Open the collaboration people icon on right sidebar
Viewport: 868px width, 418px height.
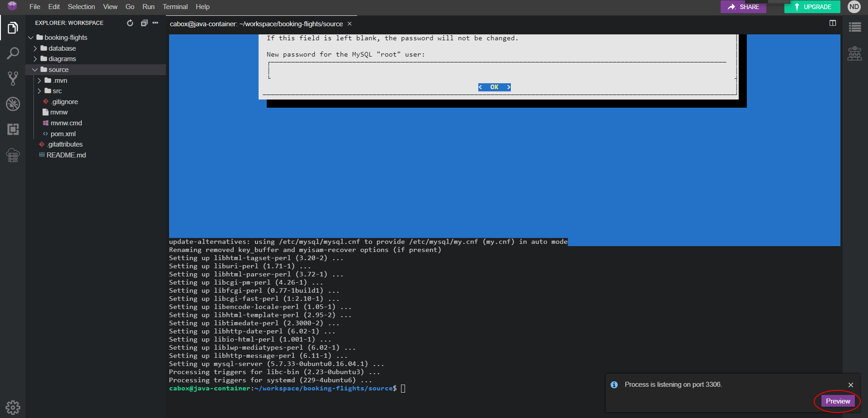point(854,53)
